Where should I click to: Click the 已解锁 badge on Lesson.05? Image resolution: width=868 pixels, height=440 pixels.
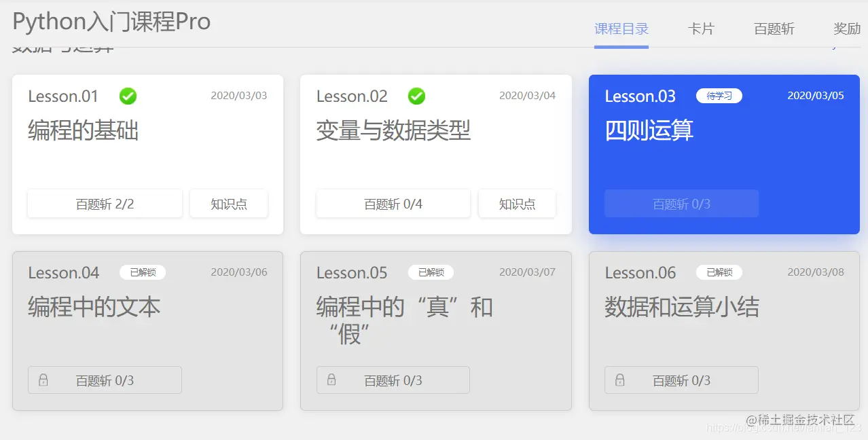pyautogui.click(x=431, y=272)
